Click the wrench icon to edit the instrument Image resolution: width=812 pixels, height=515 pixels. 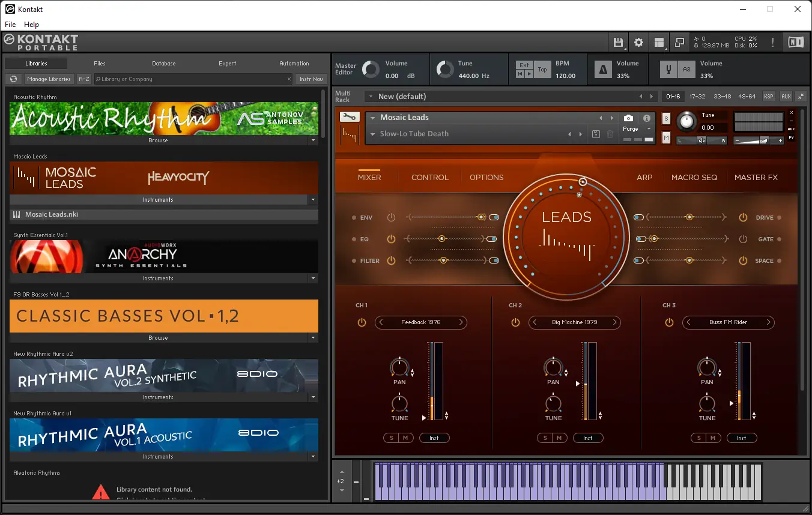pos(348,118)
